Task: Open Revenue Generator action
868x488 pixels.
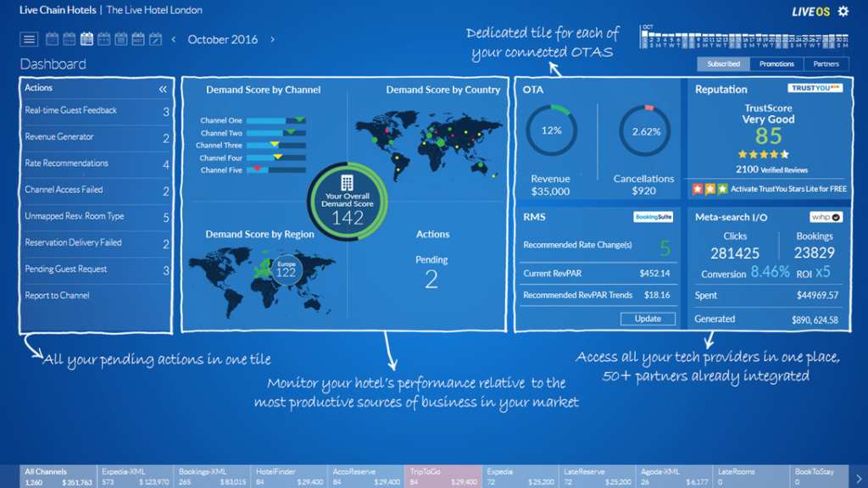Action: coord(97,138)
